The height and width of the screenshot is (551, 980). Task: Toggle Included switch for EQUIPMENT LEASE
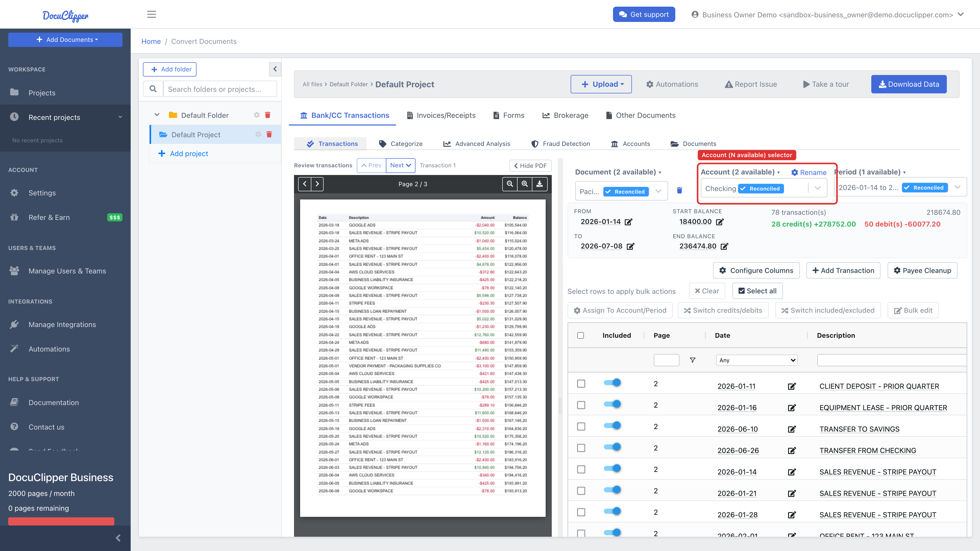pos(612,404)
